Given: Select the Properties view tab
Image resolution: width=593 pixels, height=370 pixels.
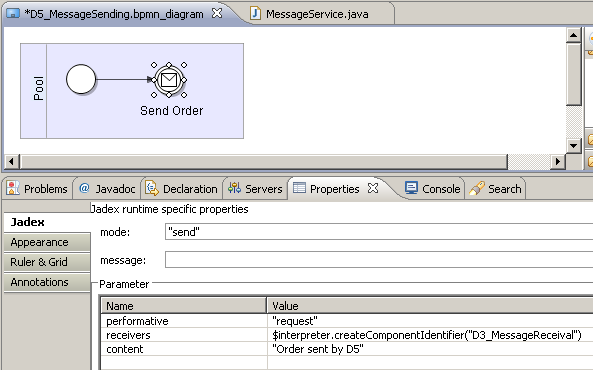Looking at the screenshot, I should (334, 188).
